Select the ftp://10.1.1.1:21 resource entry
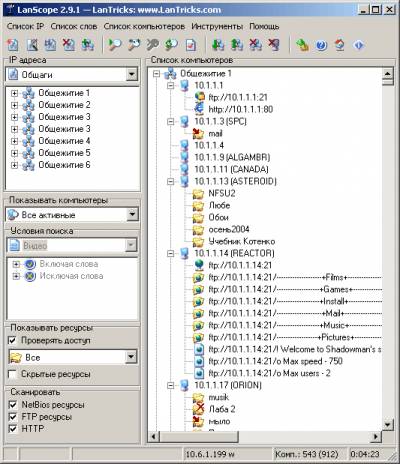 (x=238, y=97)
